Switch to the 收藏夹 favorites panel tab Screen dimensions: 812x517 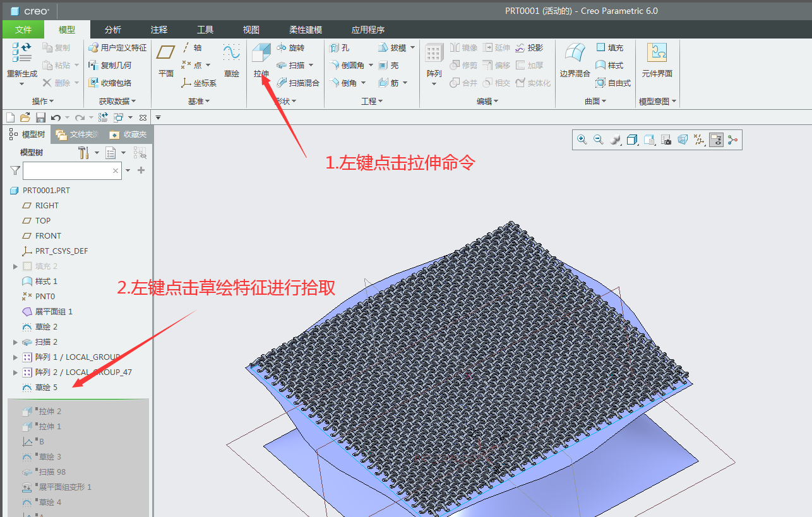click(x=128, y=134)
